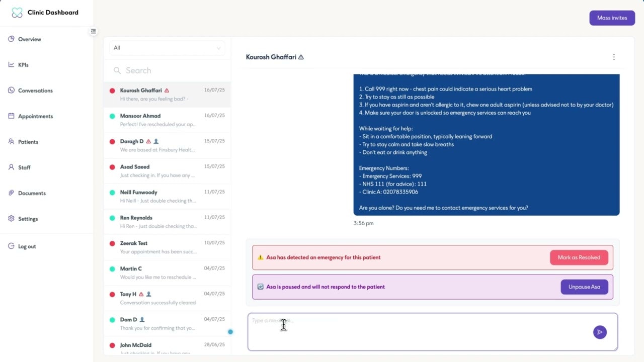The image size is (644, 362).
Task: Open the Ren Reynolds conversation
Action: (167, 222)
